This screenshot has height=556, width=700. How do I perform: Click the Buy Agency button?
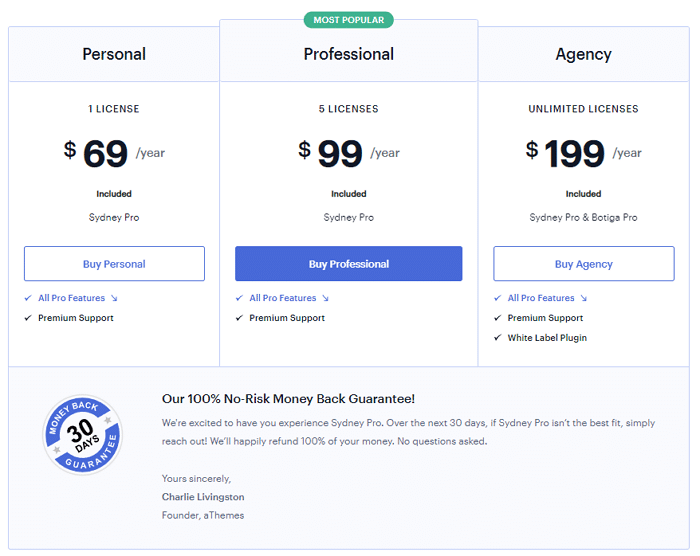click(x=584, y=263)
